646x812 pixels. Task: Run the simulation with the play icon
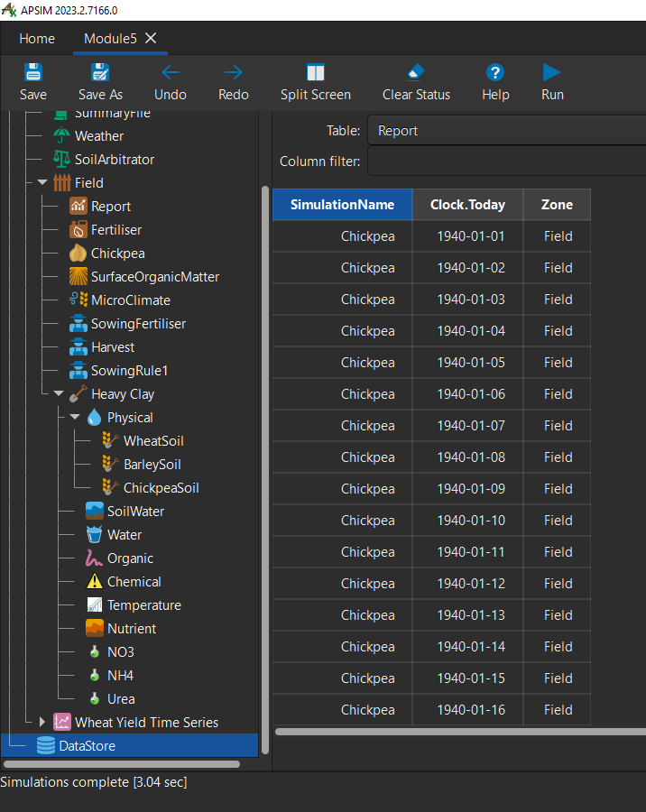[x=551, y=72]
